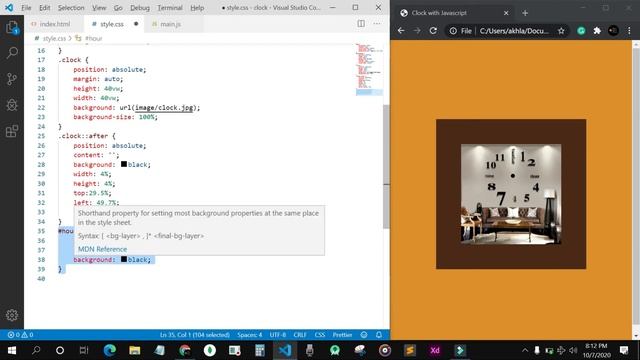Show hidden system tray icons
The image size is (640, 360).
[x=525, y=350]
